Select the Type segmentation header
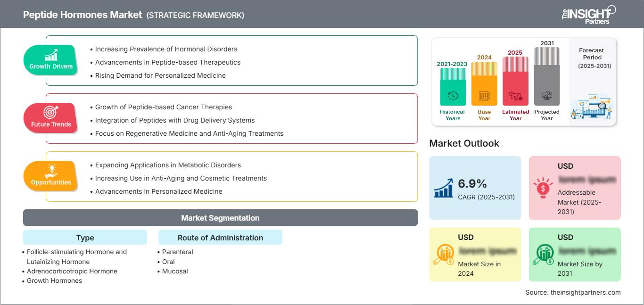Viewport: 644px width, 305px height. point(85,238)
